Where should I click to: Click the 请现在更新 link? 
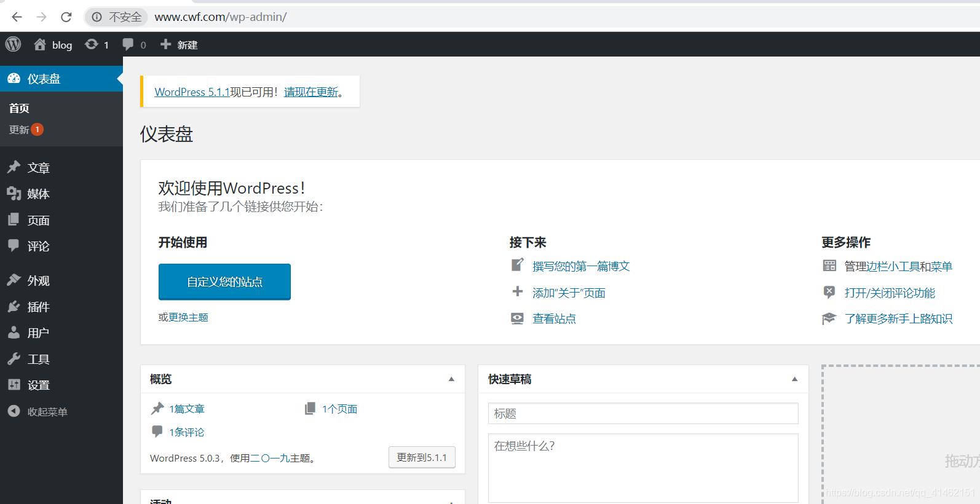pyautogui.click(x=311, y=92)
